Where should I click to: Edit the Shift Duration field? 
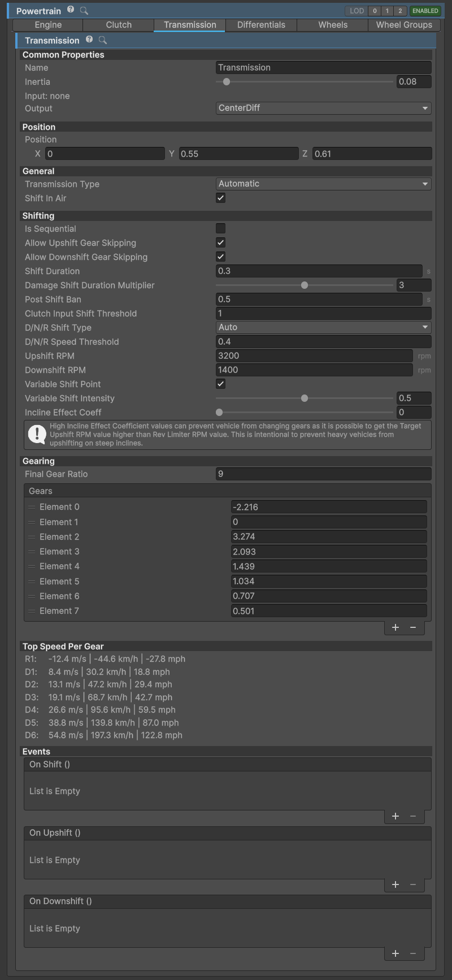click(x=319, y=271)
